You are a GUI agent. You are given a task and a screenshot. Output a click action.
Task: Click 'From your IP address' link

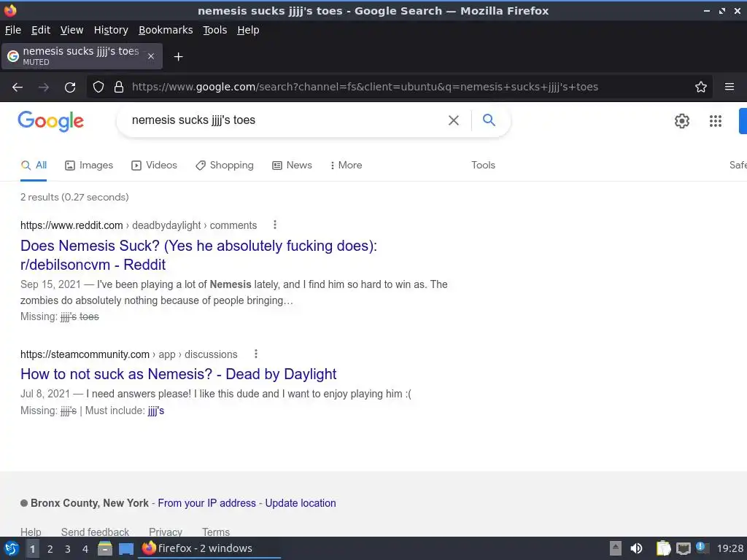point(206,503)
